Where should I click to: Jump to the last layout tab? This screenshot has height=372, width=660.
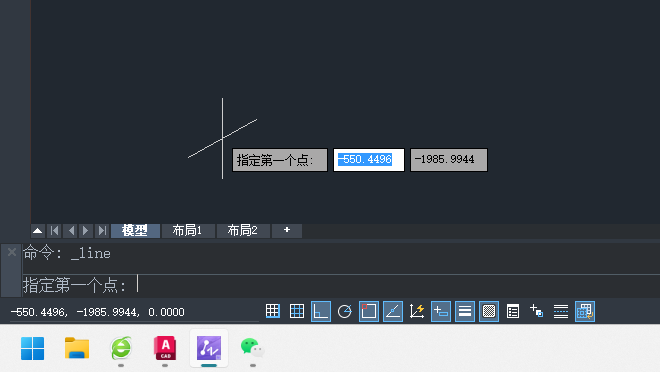click(x=102, y=231)
